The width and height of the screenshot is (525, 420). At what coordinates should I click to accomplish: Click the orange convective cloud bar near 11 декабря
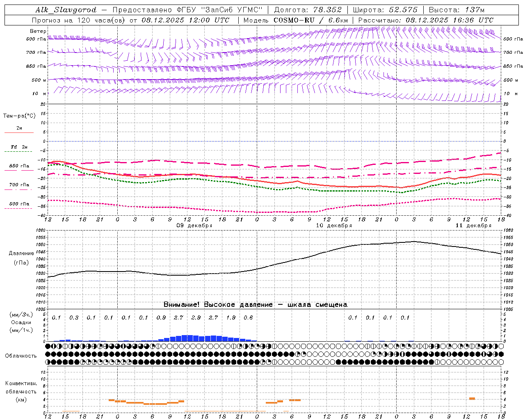point(472,399)
